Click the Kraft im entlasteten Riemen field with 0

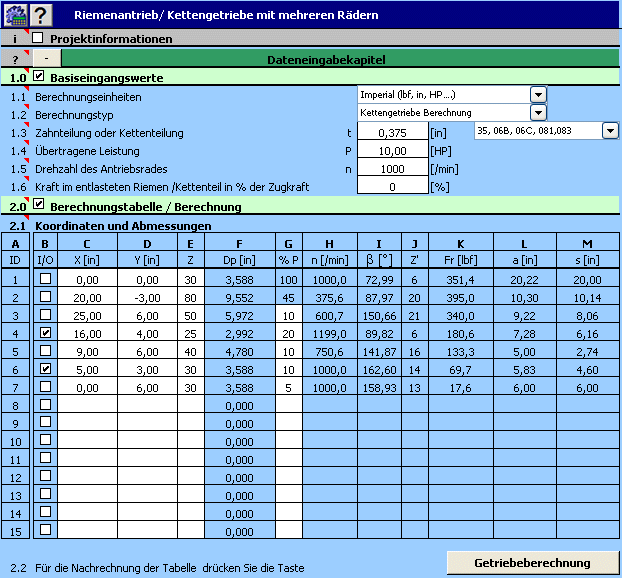point(393,186)
